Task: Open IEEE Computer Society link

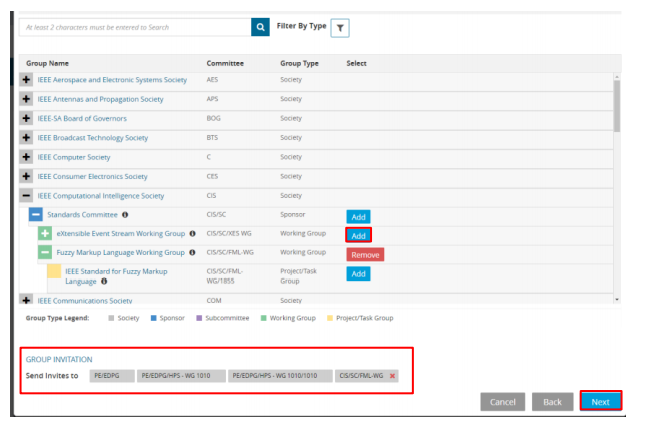Action: (x=74, y=157)
